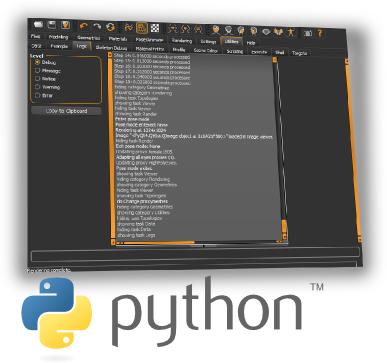Click the log view scroll-up arrow
Viewport: 387px width, 363px height.
(275, 60)
